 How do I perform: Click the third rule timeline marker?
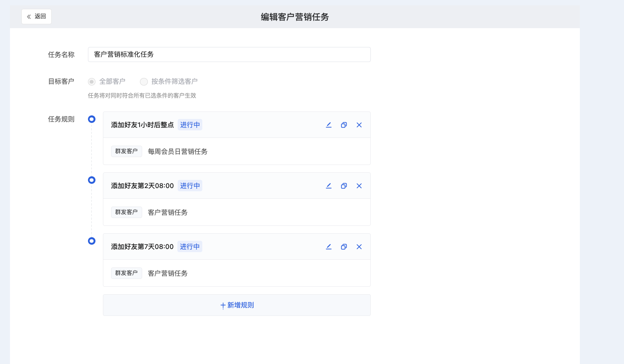pyautogui.click(x=92, y=241)
